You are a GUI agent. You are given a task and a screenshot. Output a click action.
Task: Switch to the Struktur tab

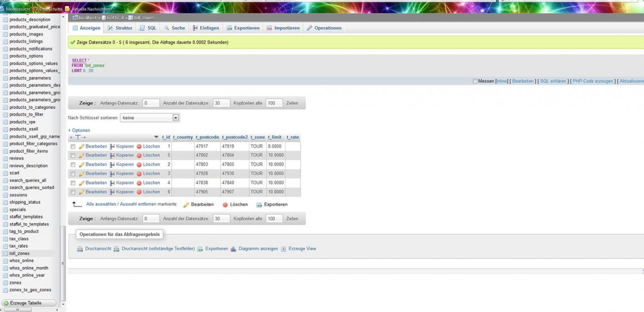pyautogui.click(x=120, y=28)
